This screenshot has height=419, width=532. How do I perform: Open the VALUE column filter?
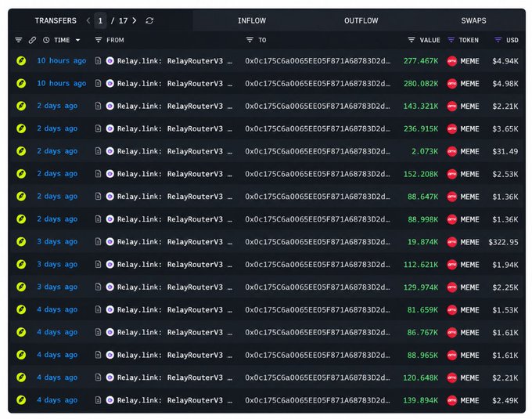pos(412,40)
